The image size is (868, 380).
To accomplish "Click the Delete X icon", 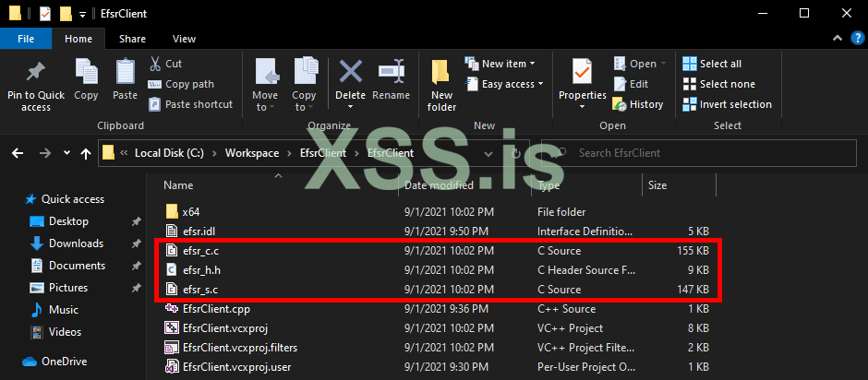I will [x=350, y=71].
